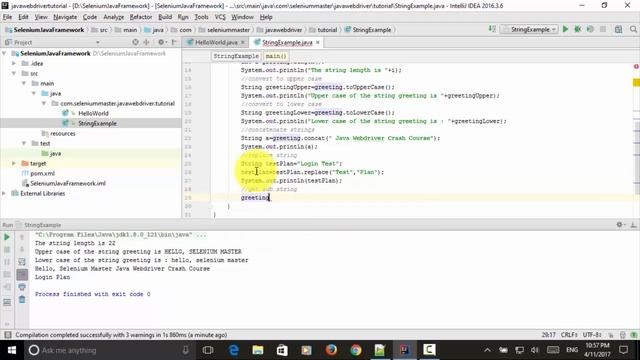Viewport: 640px width, 360px height.
Task: Open File Explorer from taskbar
Action: coord(258,350)
